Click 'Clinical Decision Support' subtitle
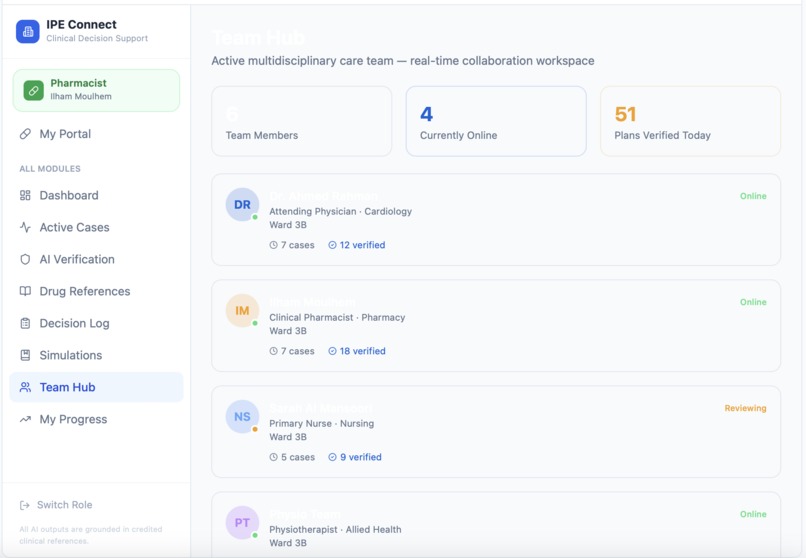The height and width of the screenshot is (558, 806). point(97,39)
